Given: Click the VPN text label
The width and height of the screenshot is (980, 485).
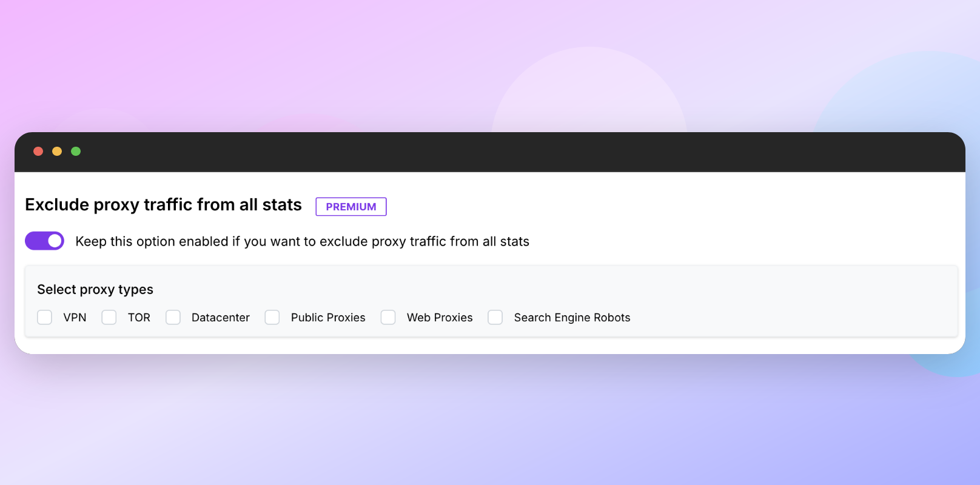Looking at the screenshot, I should [x=75, y=318].
